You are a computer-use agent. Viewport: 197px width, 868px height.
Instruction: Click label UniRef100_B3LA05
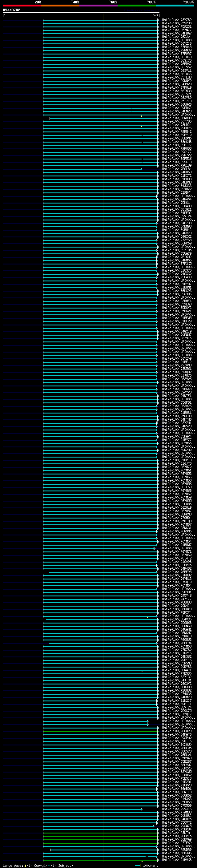coord(177,504)
